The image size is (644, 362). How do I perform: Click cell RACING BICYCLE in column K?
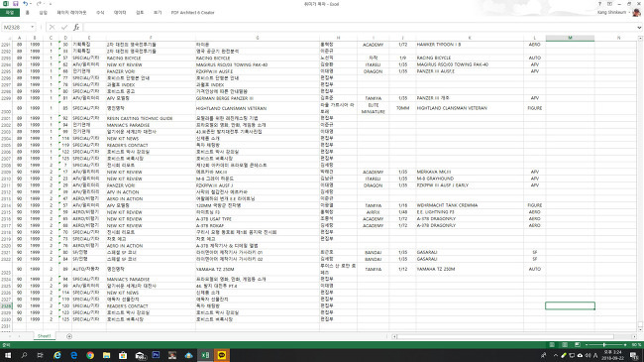pyautogui.click(x=470, y=58)
